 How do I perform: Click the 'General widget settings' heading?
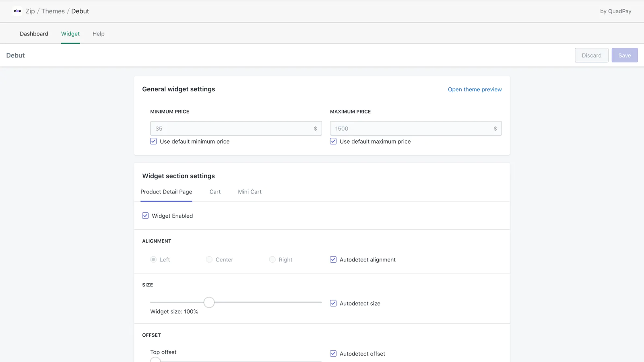(179, 89)
